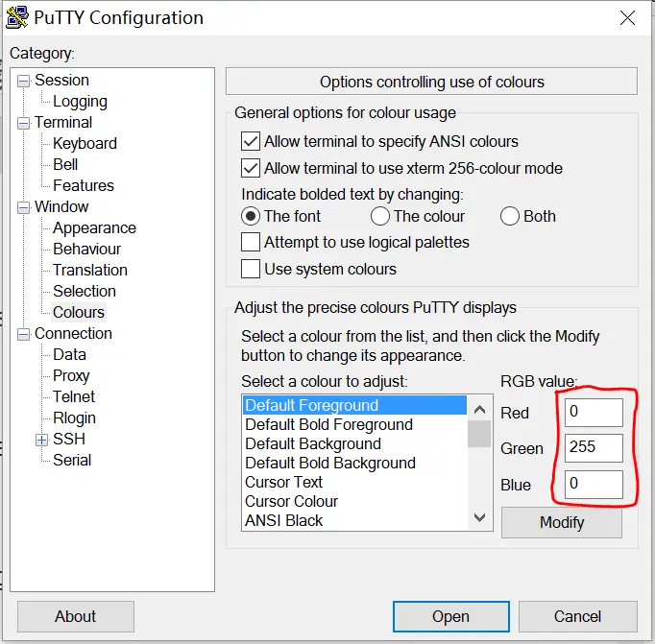Select Default Bold Foreground in colour list

[354, 424]
